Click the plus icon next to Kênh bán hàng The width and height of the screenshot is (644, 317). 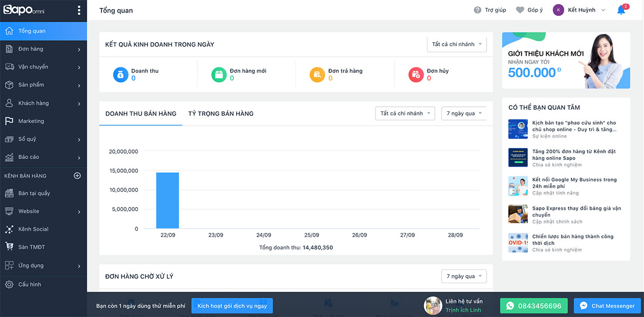tap(77, 175)
